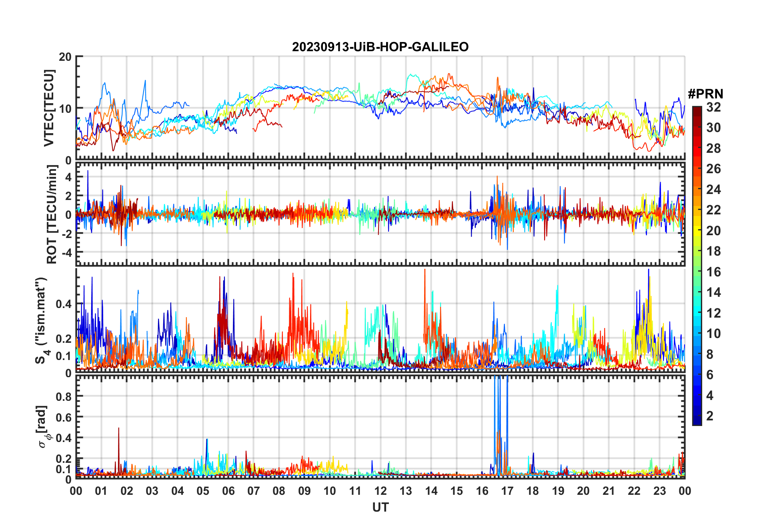This screenshot has height=532, width=761.
Task: Select the -2 tick on the ROT axis
Action: pyautogui.click(x=67, y=234)
